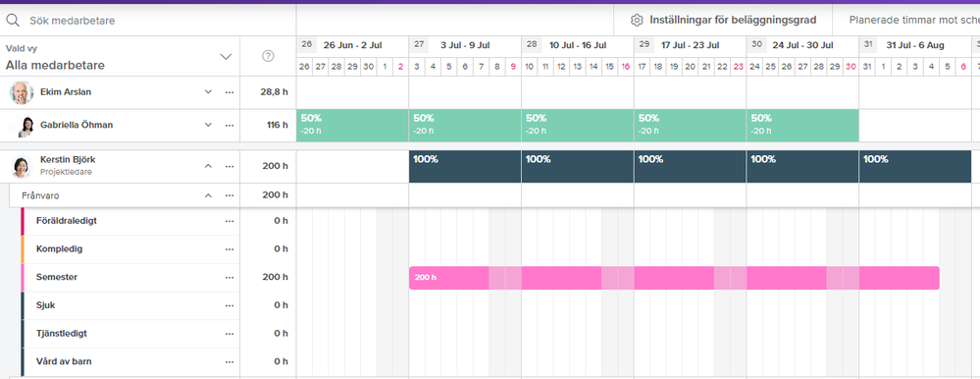
Task: Click red Sunday date 23 in week 29
Action: click(738, 67)
